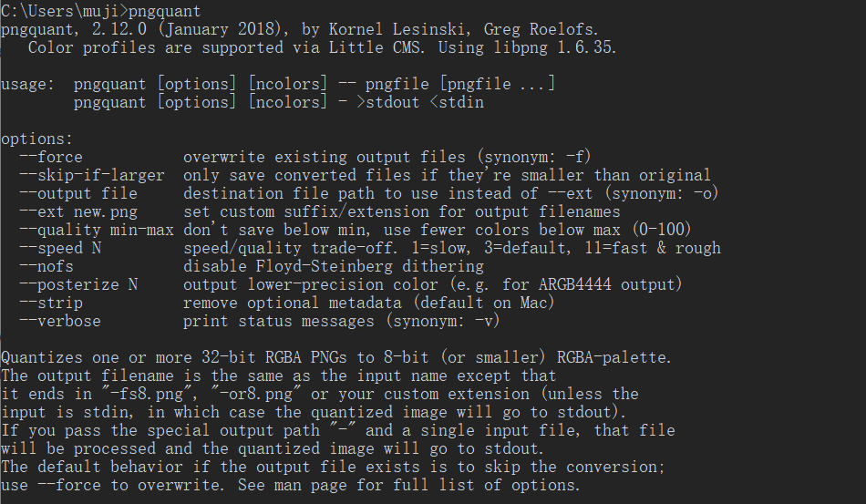Click the --force option text
This screenshot has width=866, height=504.
pyautogui.click(x=51, y=158)
